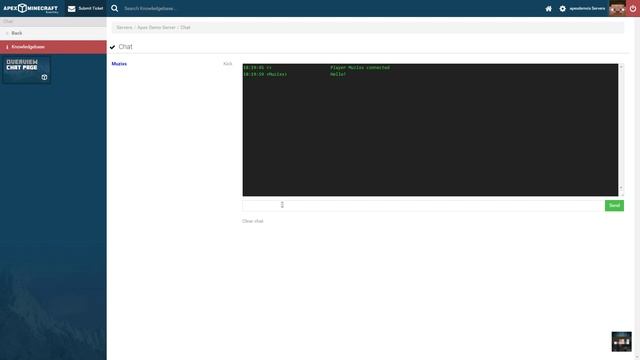Click the username label next to gear
This screenshot has height=360, width=640.
(x=587, y=9)
